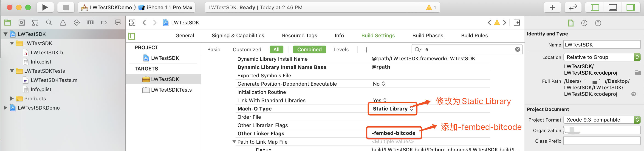This screenshot has height=151, width=644.
Task: Switch to the Signing & Capabilities tab
Action: pos(237,35)
